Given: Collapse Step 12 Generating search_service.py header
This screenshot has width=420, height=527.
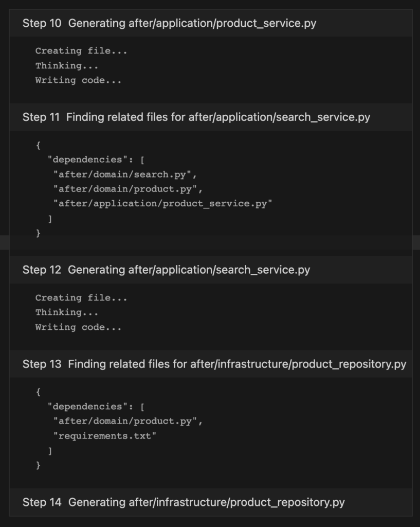Looking at the screenshot, I should [210, 270].
